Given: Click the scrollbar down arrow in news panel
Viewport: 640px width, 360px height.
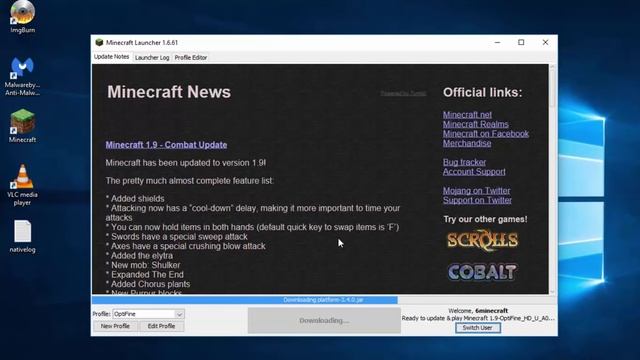Looking at the screenshot, I should 553,291.
